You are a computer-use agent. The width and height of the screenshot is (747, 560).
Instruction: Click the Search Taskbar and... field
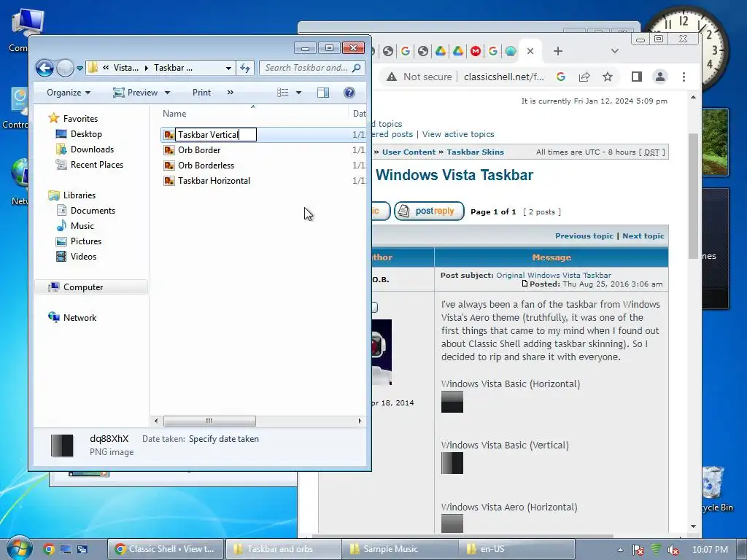tap(312, 68)
